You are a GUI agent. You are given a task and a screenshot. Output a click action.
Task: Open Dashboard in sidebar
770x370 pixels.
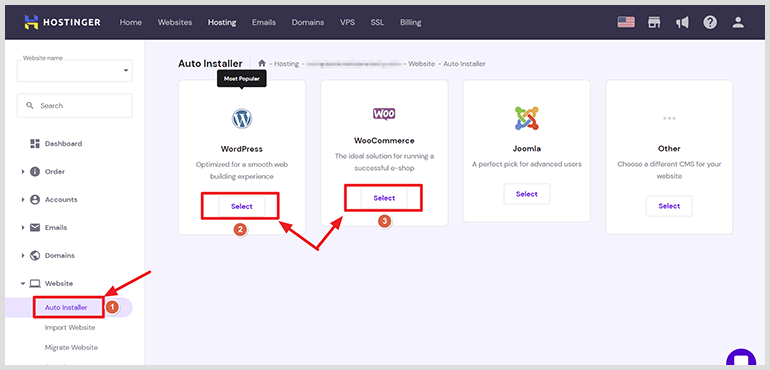coord(63,143)
